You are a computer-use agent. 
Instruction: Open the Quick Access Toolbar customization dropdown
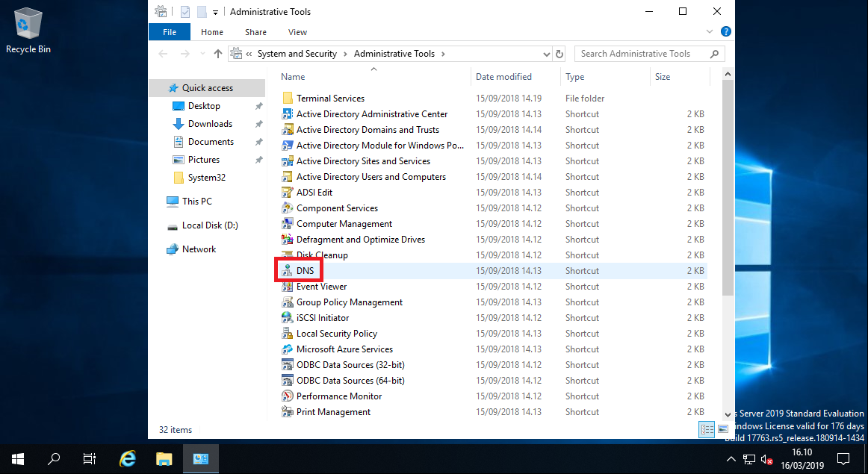214,11
